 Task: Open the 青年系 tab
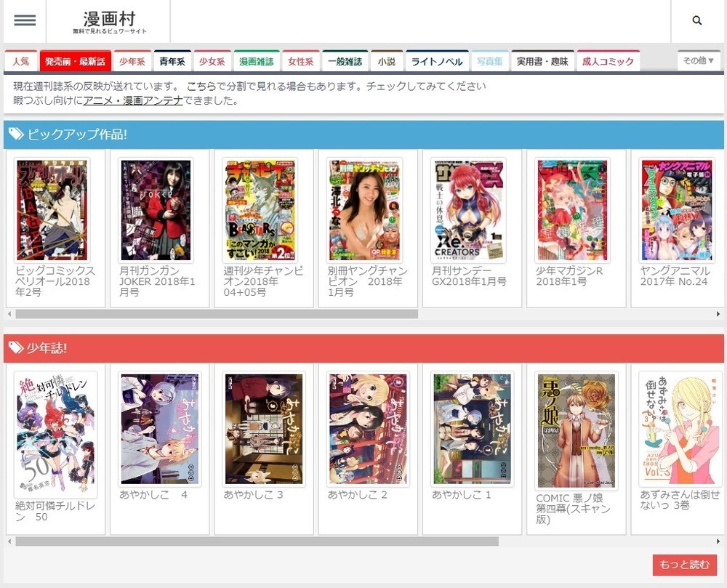172,61
